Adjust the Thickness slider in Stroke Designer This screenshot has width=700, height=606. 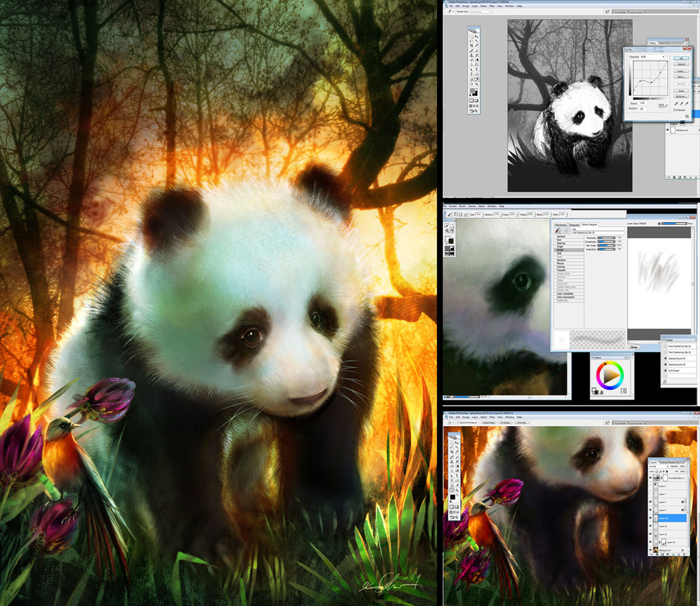pos(606,237)
